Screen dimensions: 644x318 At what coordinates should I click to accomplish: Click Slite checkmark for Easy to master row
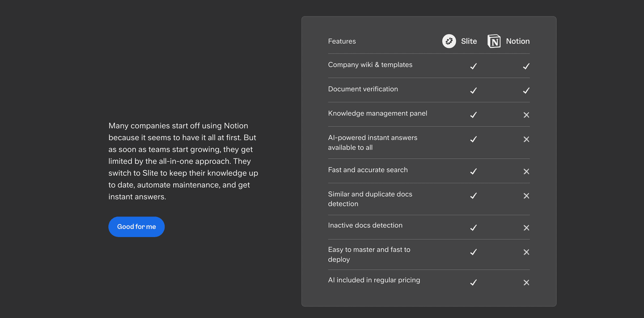click(474, 252)
